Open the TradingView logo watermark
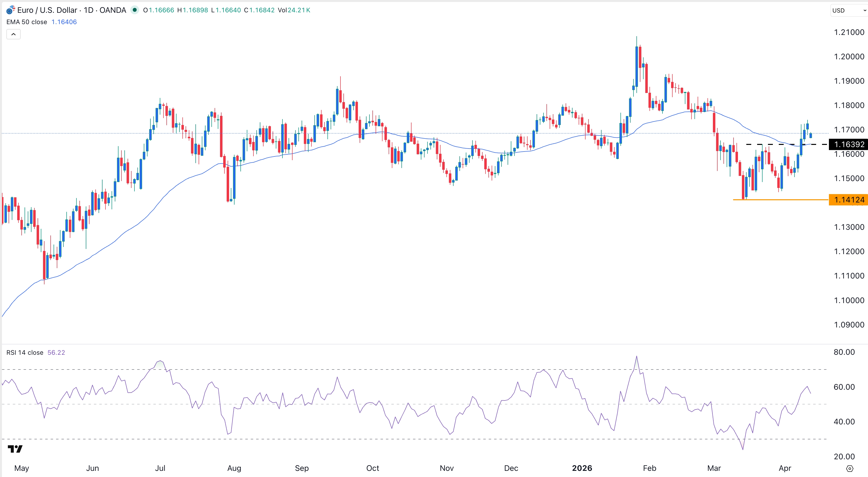 [x=15, y=449]
